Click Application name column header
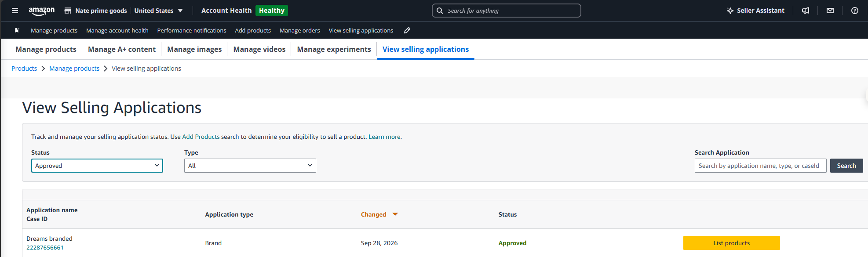Image resolution: width=868 pixels, height=257 pixels. 52,210
